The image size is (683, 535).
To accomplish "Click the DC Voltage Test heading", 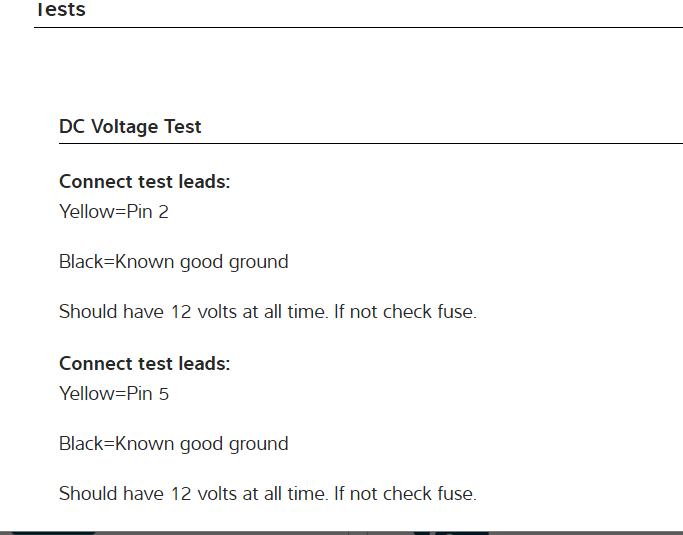I will 130,127.
